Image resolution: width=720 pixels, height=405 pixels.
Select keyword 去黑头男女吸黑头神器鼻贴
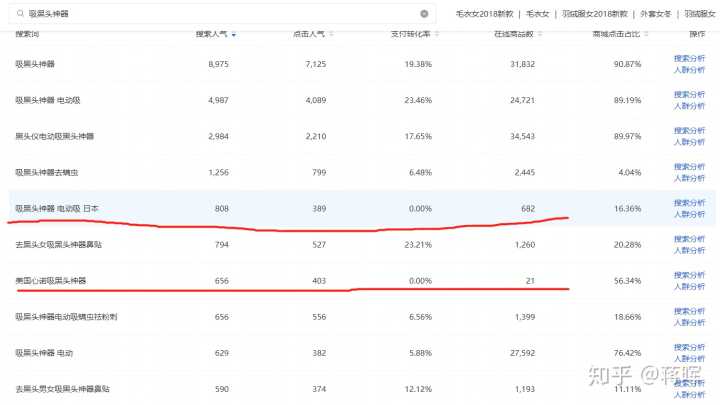[62, 389]
